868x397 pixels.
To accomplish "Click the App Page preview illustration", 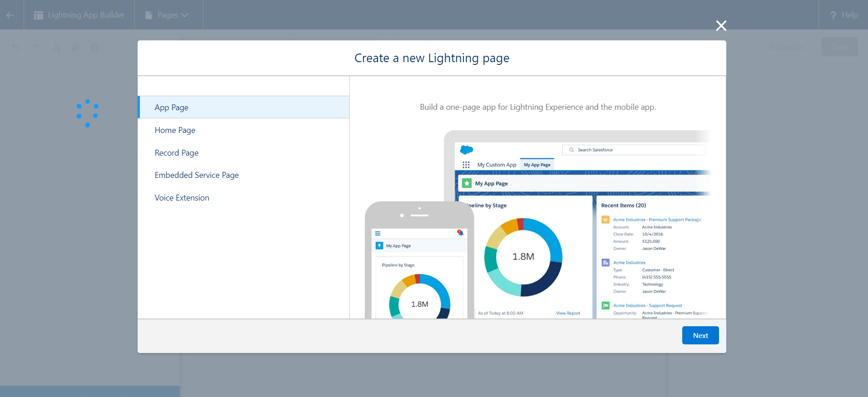I will click(538, 224).
